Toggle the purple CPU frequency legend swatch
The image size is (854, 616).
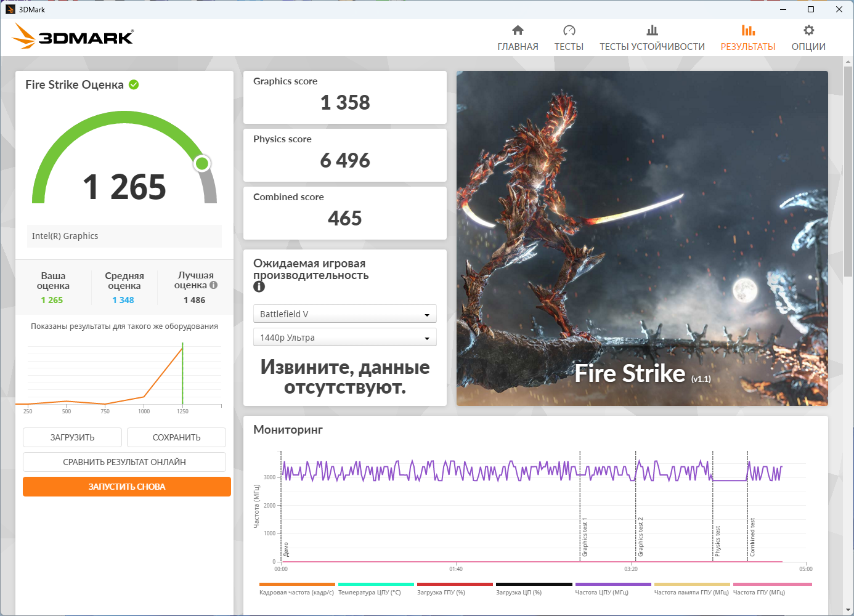[613, 584]
